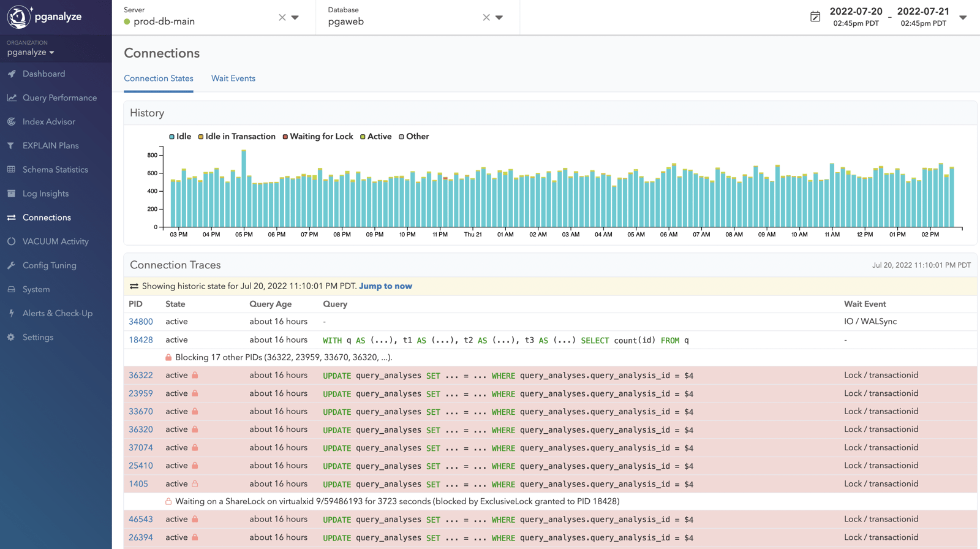The image size is (980, 549).
Task: Click the lock icon on PID 33670 row
Action: pos(195,411)
